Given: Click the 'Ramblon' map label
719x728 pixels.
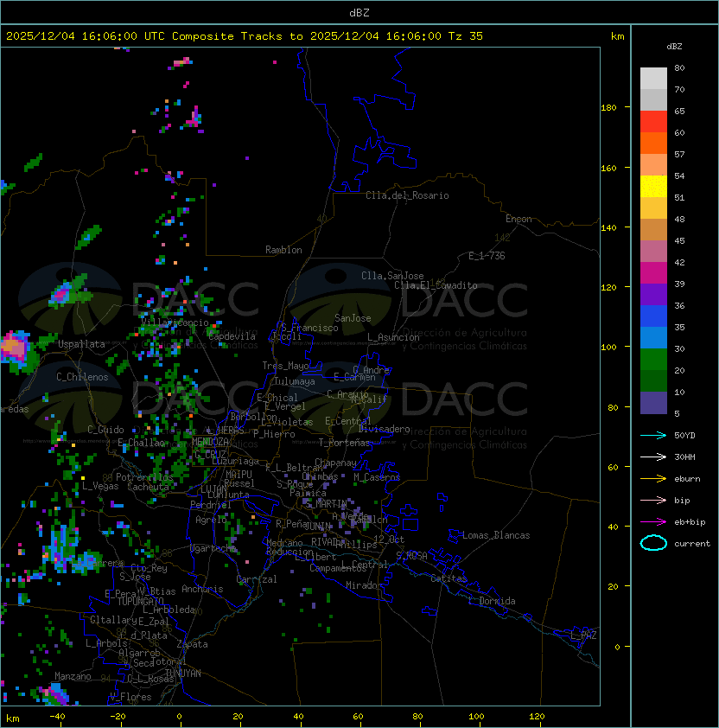Looking at the screenshot, I should click(283, 250).
